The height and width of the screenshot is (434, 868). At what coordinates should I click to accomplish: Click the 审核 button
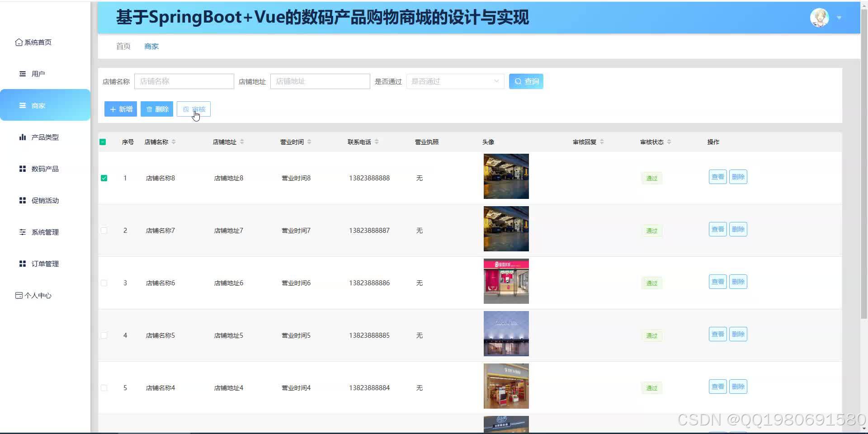point(193,109)
